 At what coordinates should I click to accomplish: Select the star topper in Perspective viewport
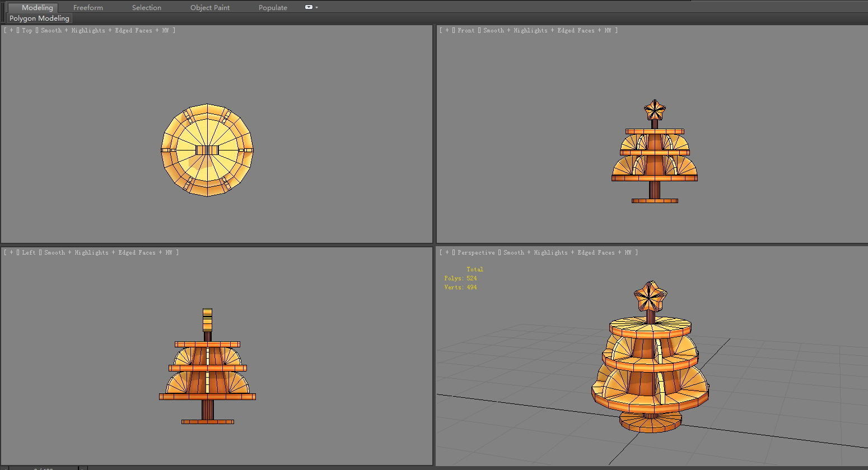click(650, 297)
